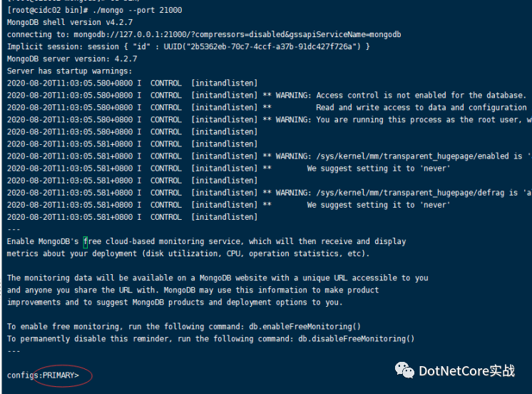The width and height of the screenshot is (532, 394).
Task: Click the Server has startup warnings line
Action: click(x=70, y=71)
